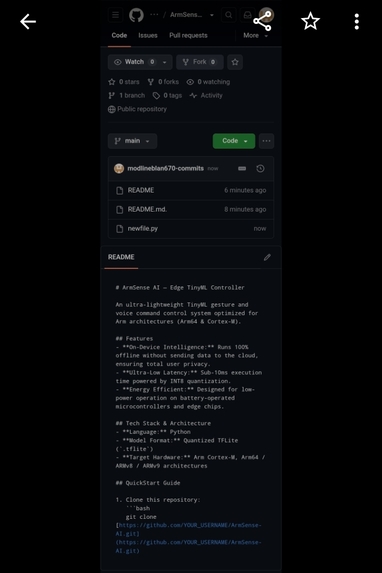Viewport: 382px width, 573px height.
Task: Click the commit author avatar
Action: click(119, 168)
